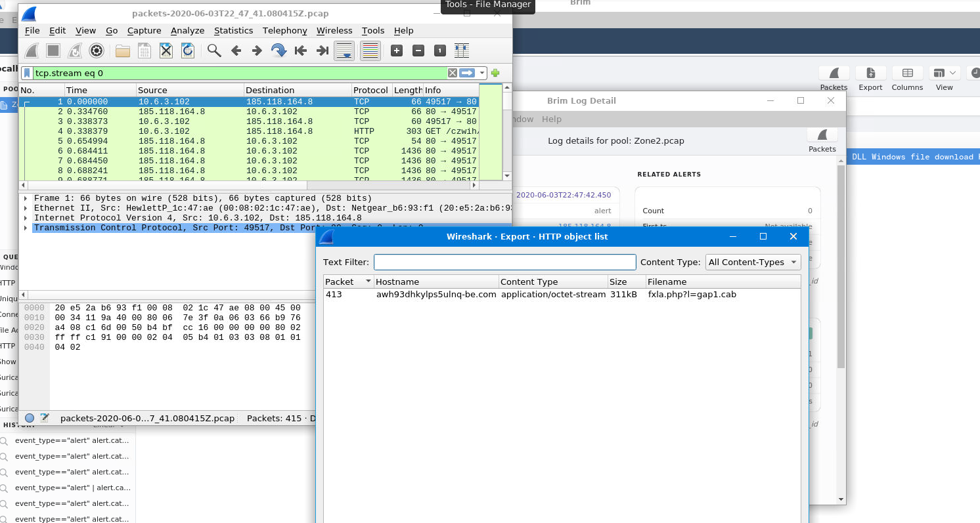Open the display filter history dropdown
Image resolution: width=980 pixels, height=523 pixels.
click(x=482, y=73)
